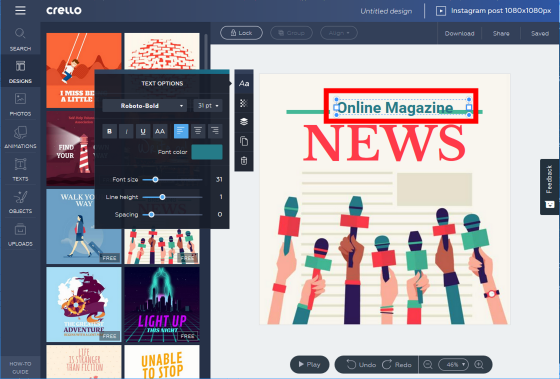Open the Objects sidebar tab

pos(20,201)
